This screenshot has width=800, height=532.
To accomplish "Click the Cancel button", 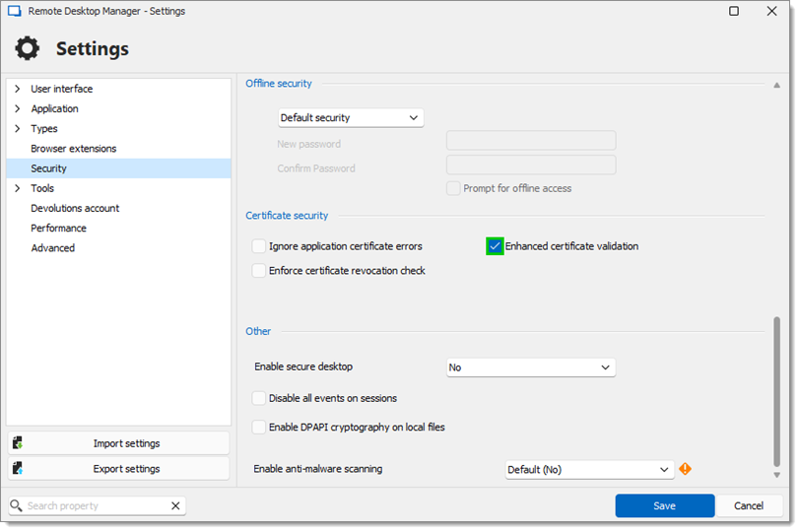I will click(x=749, y=505).
